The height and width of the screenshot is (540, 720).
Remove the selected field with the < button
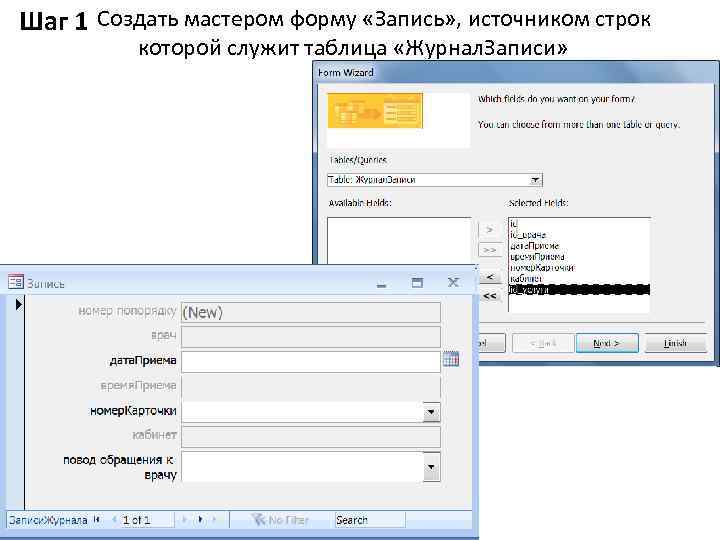pyautogui.click(x=489, y=277)
